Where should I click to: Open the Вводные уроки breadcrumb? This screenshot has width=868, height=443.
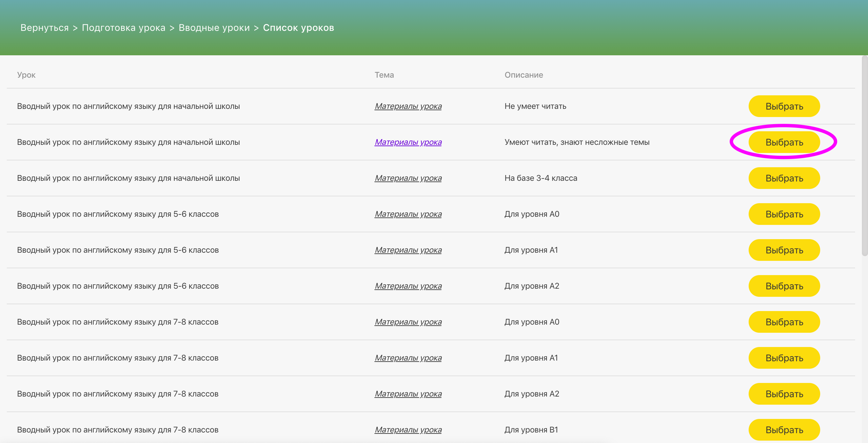214,28
